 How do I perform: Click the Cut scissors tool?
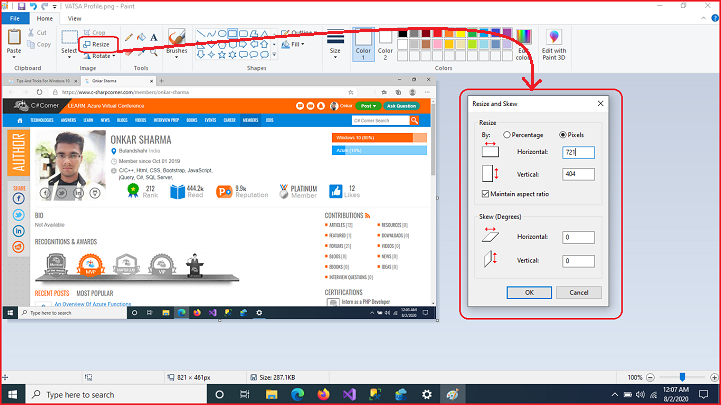(37, 33)
